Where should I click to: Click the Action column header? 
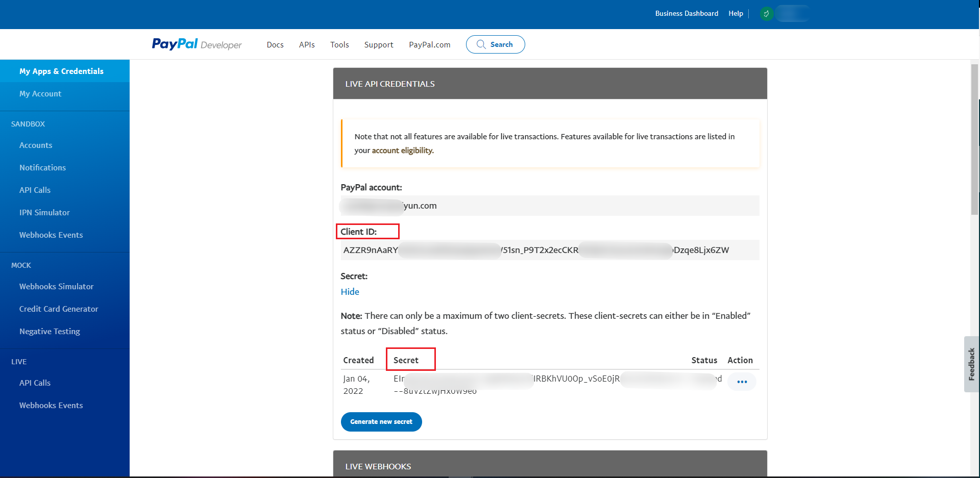(740, 360)
